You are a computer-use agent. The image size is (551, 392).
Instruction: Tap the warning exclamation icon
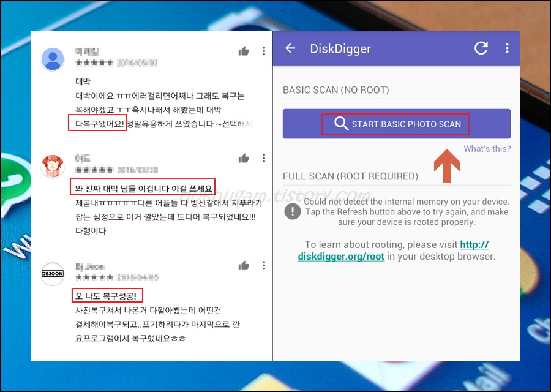point(293,212)
